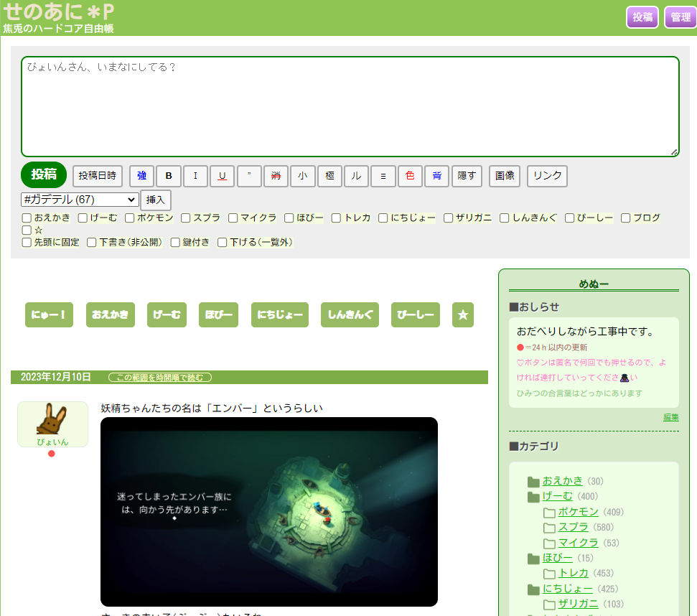
Task: Open the トレカ (453) category link
Action: click(x=573, y=573)
